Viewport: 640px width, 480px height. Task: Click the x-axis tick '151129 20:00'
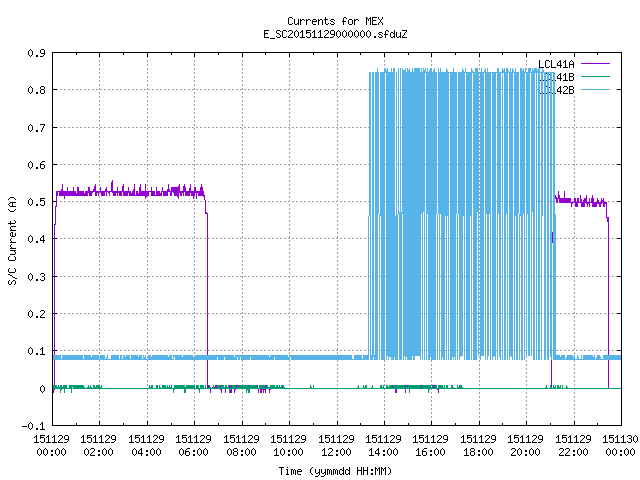click(x=526, y=446)
